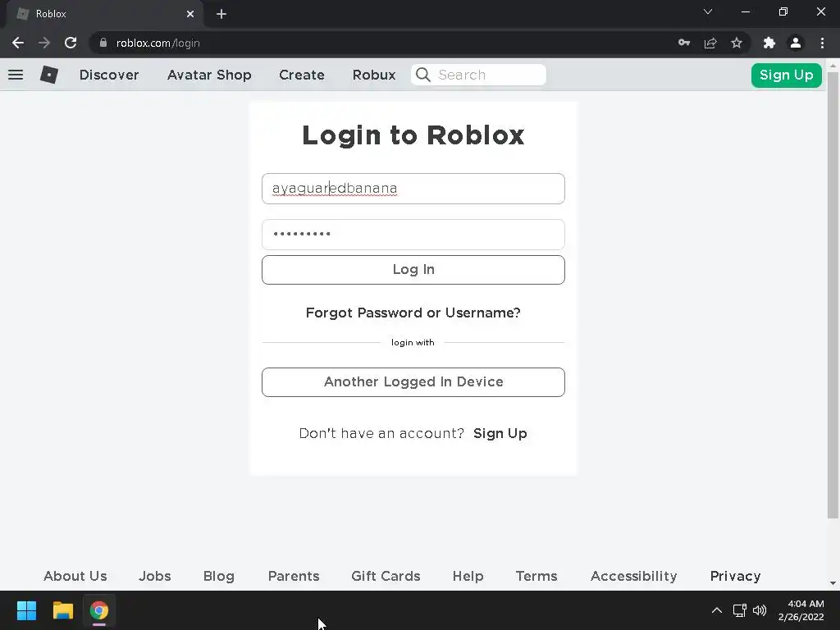The height and width of the screenshot is (630, 840).
Task: Click the share page icon
Action: point(710,43)
